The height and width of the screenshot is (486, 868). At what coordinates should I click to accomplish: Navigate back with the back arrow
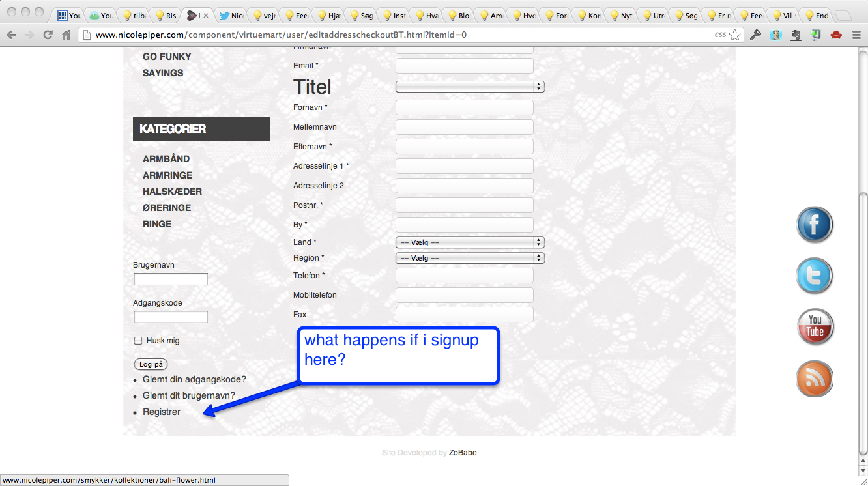tap(11, 35)
